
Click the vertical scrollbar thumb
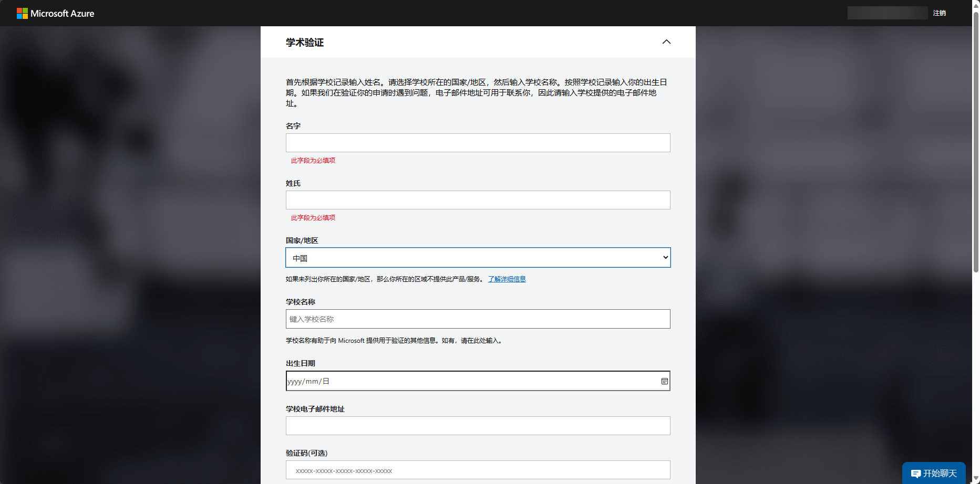pyautogui.click(x=976, y=142)
